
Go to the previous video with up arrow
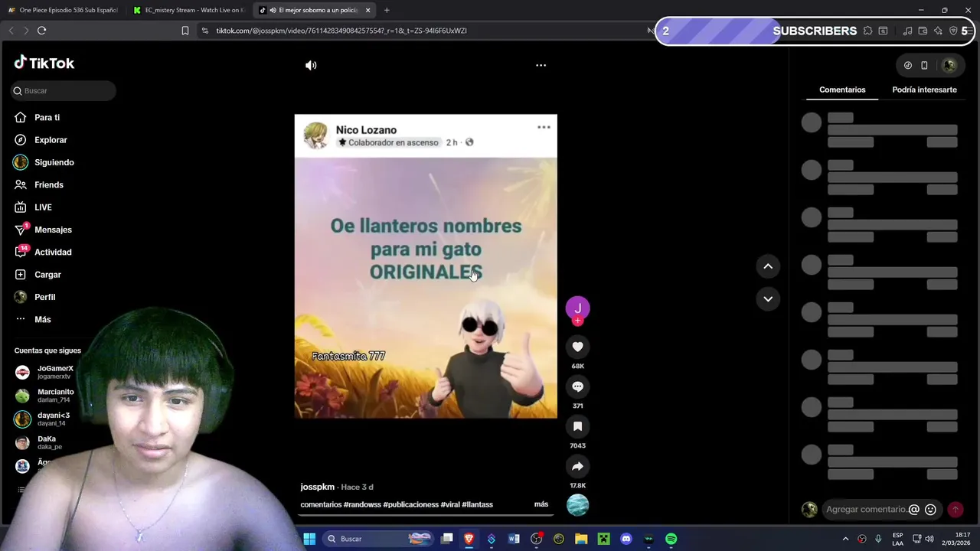(768, 266)
